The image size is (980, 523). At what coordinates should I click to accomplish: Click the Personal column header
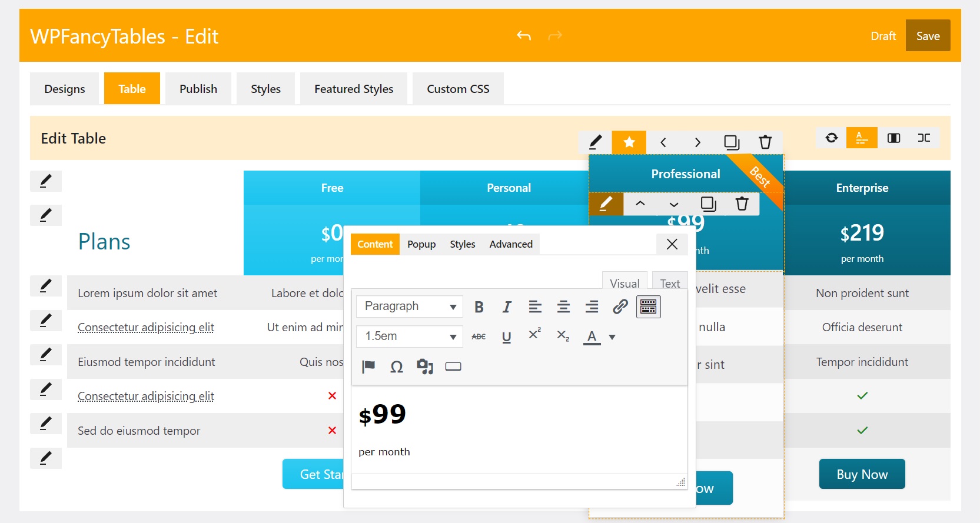pos(509,188)
